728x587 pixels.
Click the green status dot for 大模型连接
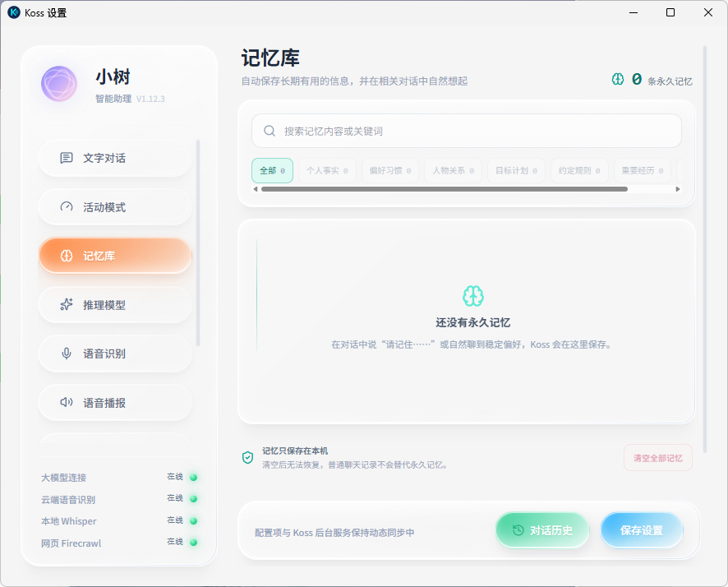tap(194, 478)
